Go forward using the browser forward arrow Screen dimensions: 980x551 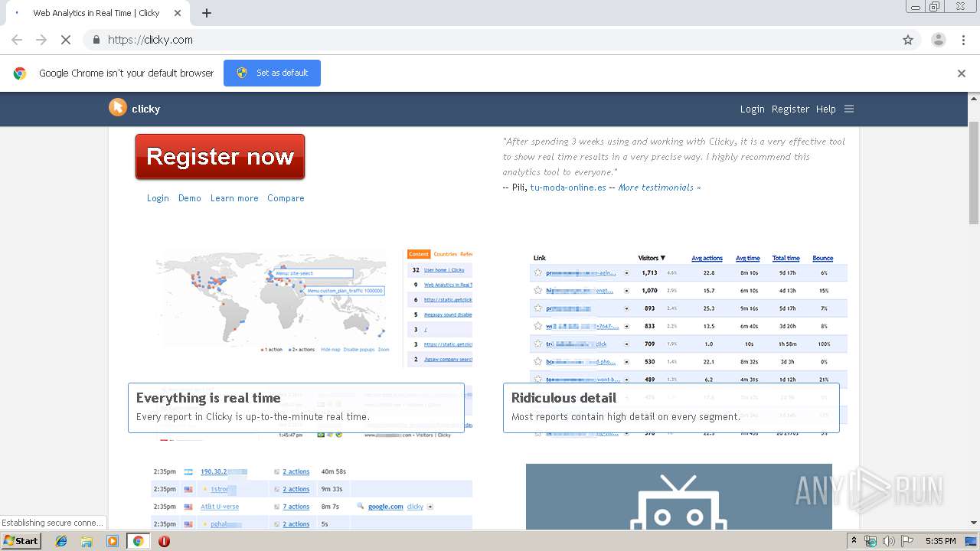tap(41, 40)
